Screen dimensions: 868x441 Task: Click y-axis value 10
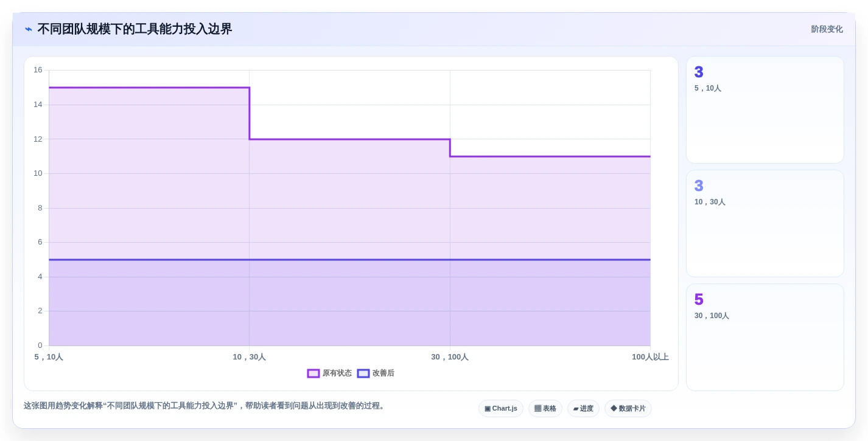[x=38, y=173]
